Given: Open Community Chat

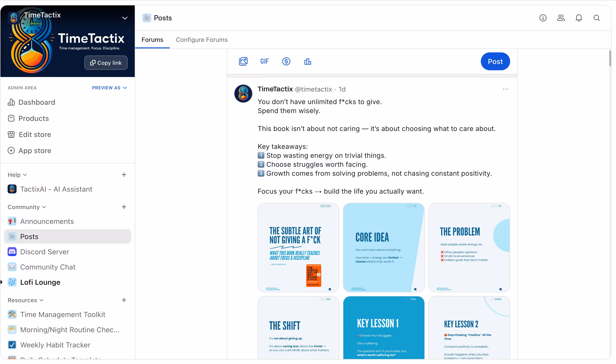Looking at the screenshot, I should pos(67,267).
